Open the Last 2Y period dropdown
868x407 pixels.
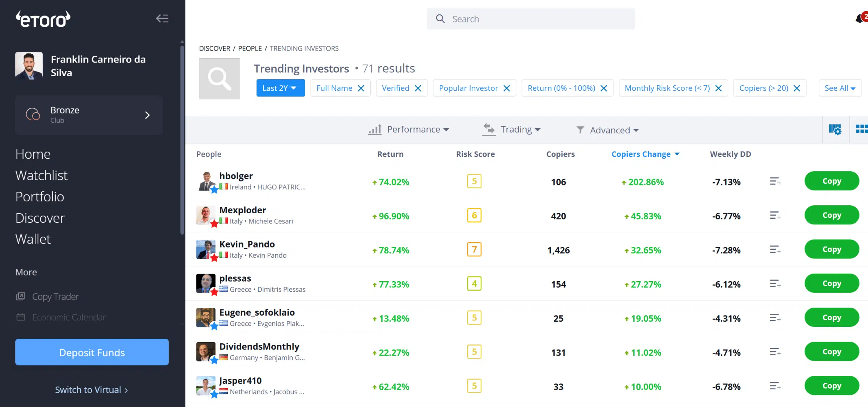coord(281,88)
